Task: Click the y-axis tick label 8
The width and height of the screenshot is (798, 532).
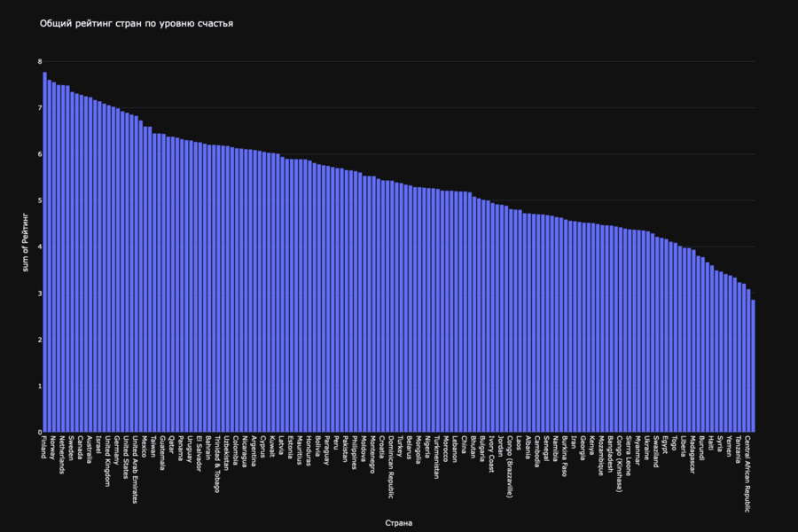Action: coord(39,61)
